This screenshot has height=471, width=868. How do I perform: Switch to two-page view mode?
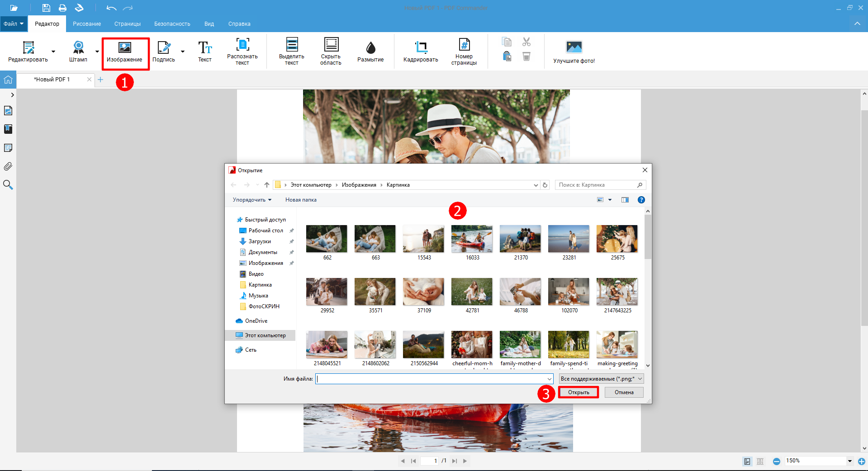pyautogui.click(x=760, y=461)
